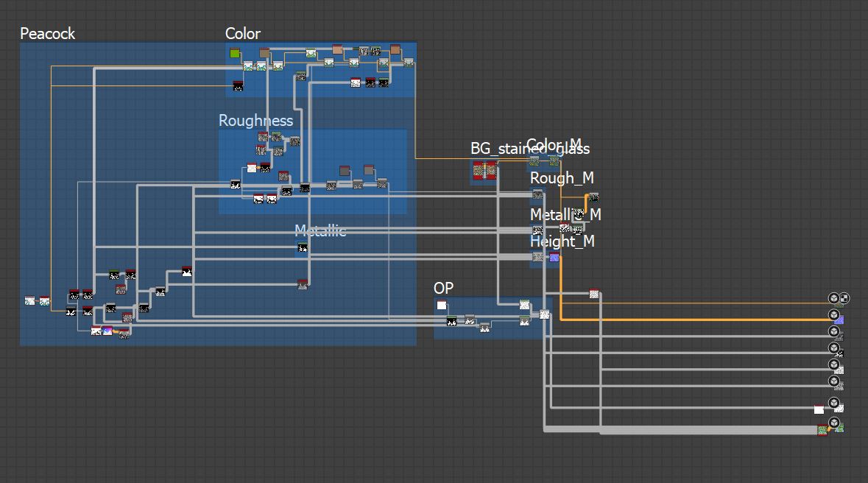This screenshot has height=483, width=868.
Task: Click the Metallic frame title
Action: point(320,231)
